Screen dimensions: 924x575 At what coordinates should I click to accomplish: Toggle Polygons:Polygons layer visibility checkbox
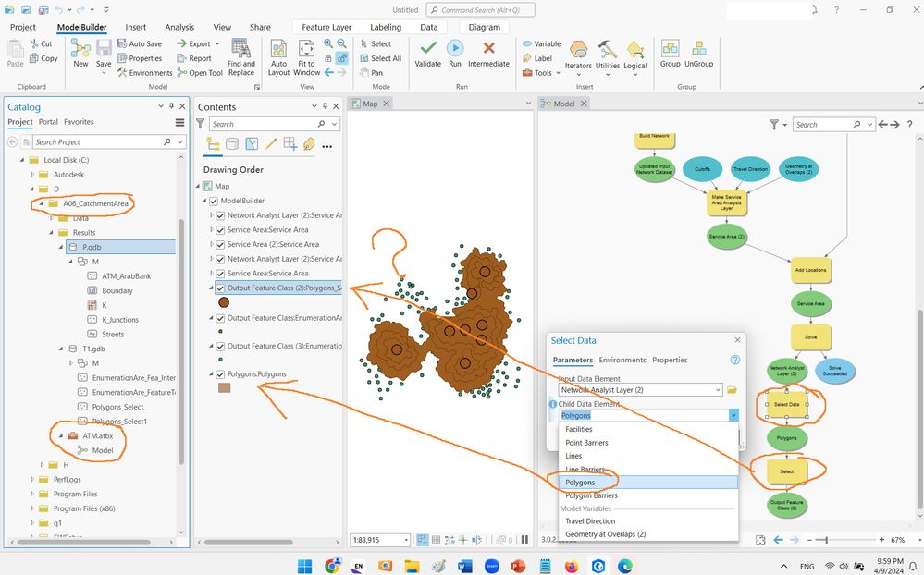coord(220,374)
